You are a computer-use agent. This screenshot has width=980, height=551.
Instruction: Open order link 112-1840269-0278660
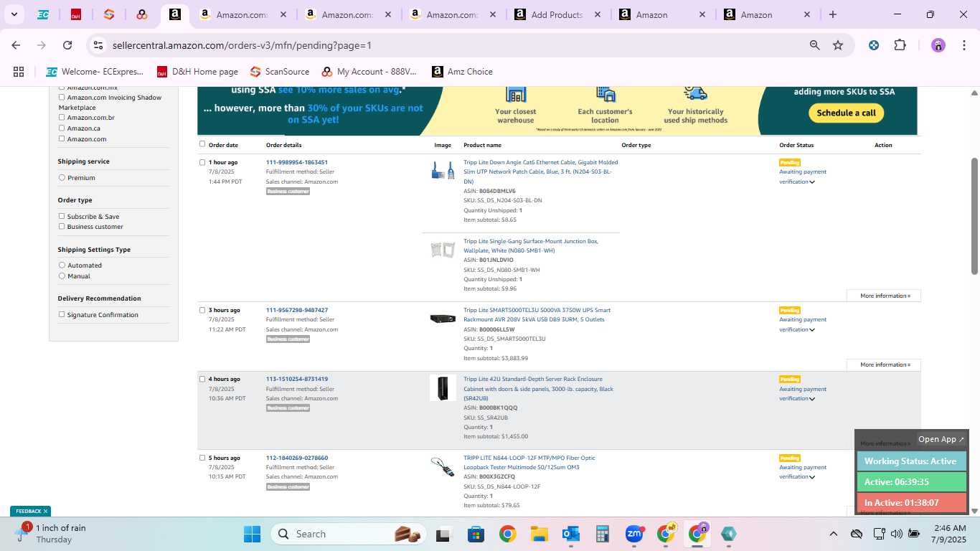click(x=297, y=458)
